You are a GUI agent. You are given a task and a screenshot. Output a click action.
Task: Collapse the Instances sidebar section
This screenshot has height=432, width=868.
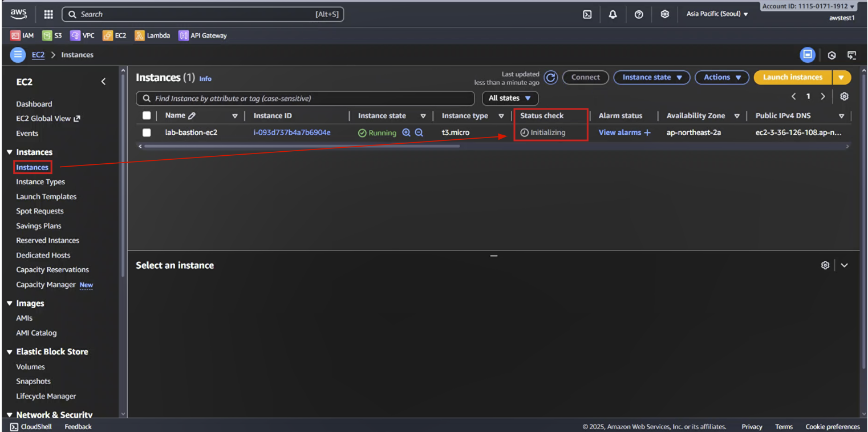10,152
